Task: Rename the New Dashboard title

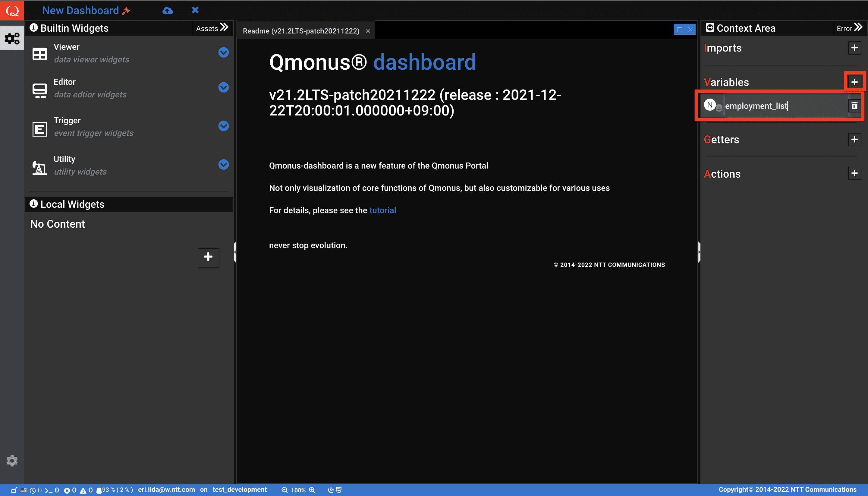Action: 80,11
